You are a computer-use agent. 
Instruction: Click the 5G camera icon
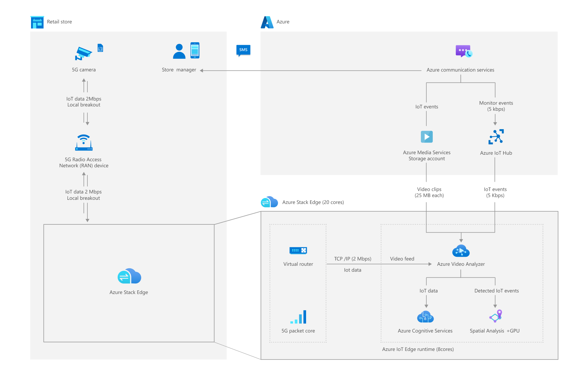(x=83, y=53)
